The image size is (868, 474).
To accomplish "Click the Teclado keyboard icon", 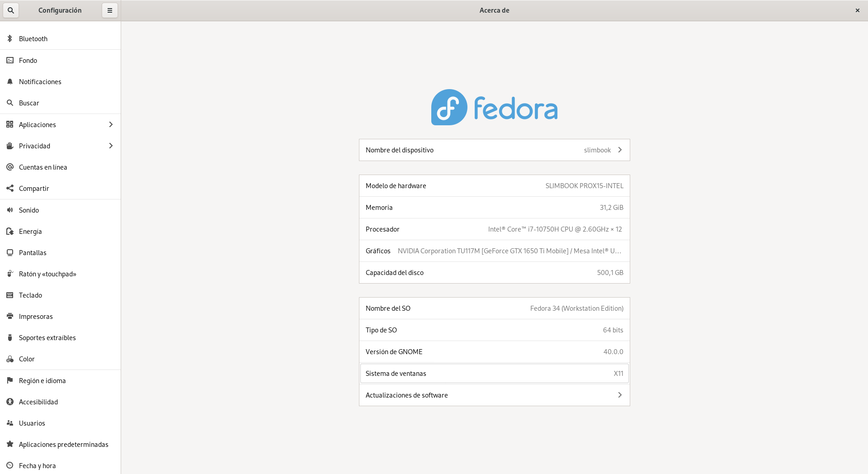I will pos(10,295).
